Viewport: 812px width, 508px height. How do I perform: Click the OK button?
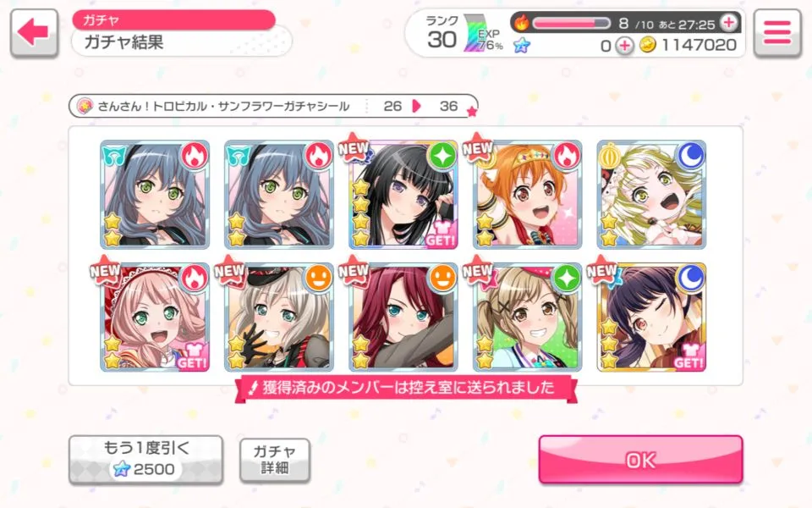(x=640, y=459)
